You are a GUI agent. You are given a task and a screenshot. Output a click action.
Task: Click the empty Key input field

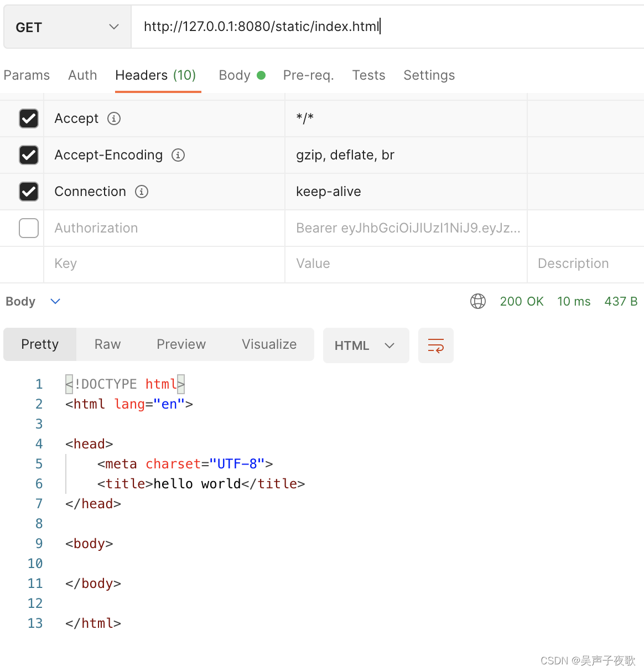pos(164,264)
